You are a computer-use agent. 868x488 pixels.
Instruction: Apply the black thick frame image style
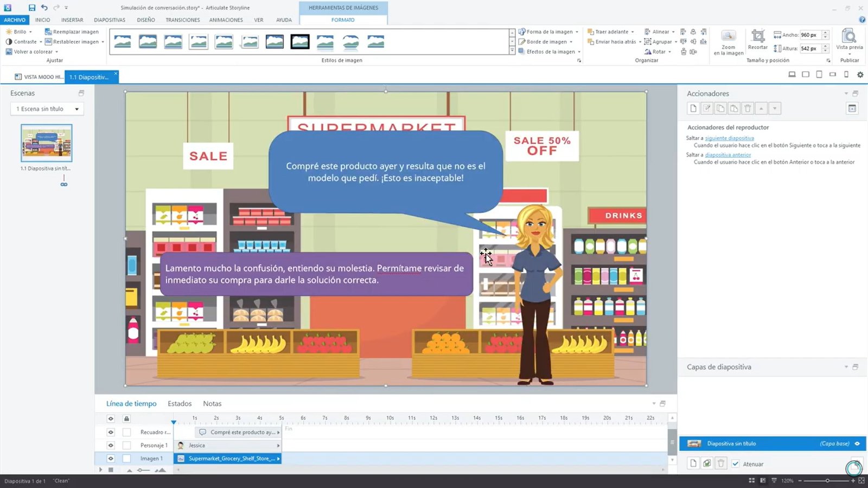coord(300,41)
